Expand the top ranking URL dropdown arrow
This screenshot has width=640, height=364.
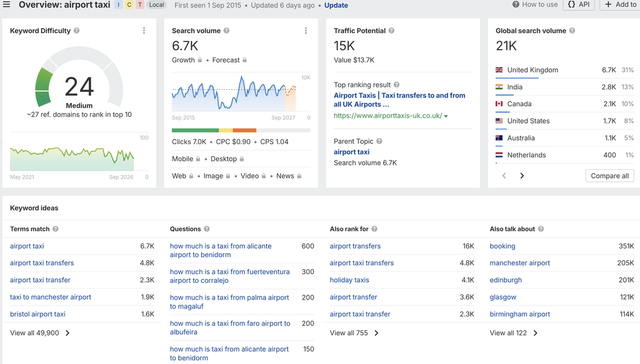(446, 116)
